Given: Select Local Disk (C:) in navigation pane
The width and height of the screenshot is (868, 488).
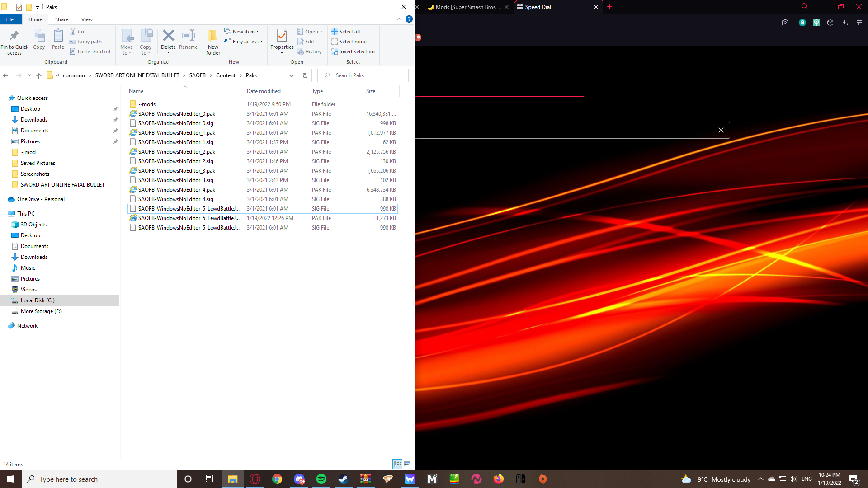Looking at the screenshot, I should click(60, 300).
